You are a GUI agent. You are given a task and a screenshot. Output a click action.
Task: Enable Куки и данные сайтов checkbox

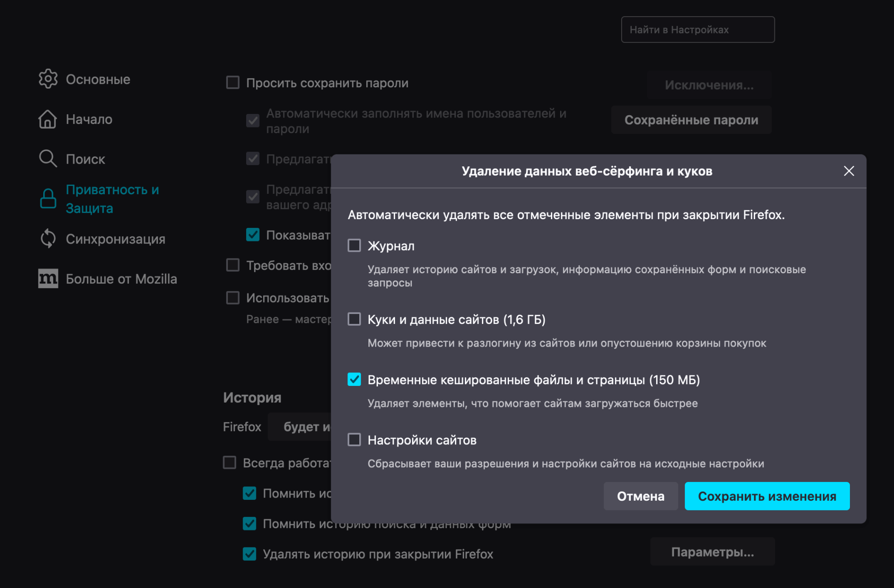tap(354, 319)
